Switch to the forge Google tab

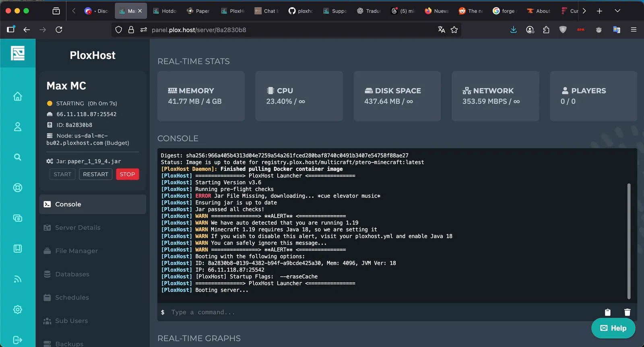pos(505,11)
